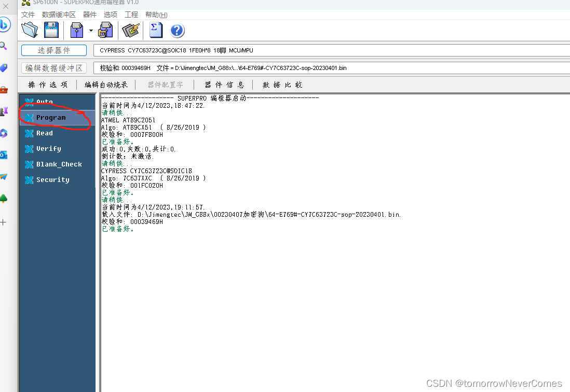Click the log line 'CYPRESS CY7C63723C@SOIC18'
Viewport: 570px width, 392px height.
pyautogui.click(x=146, y=171)
